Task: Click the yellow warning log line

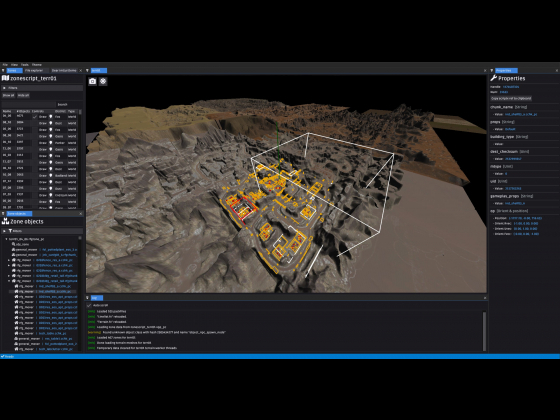Action: (x=156, y=332)
